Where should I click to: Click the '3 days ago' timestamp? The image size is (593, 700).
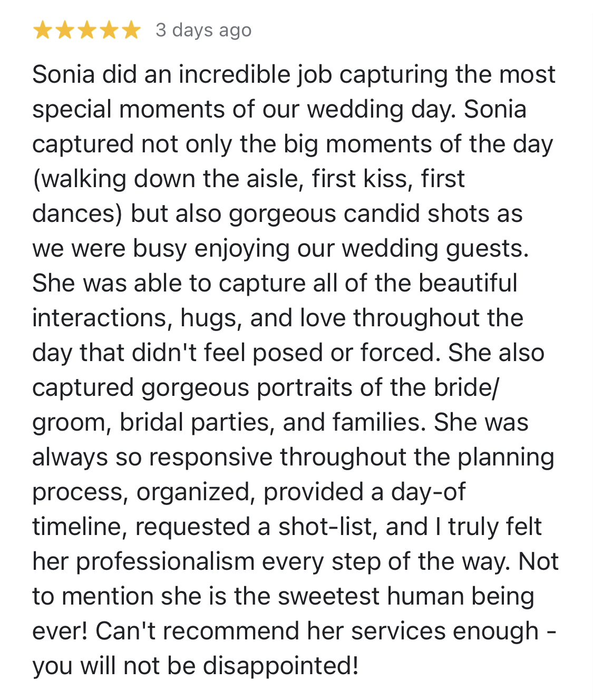point(203,31)
